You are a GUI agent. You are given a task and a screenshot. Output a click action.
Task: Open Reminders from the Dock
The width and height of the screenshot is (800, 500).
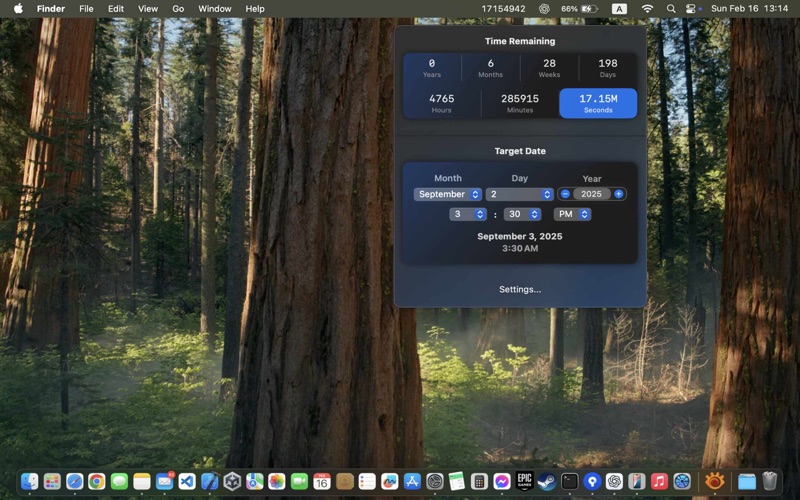coord(367,481)
